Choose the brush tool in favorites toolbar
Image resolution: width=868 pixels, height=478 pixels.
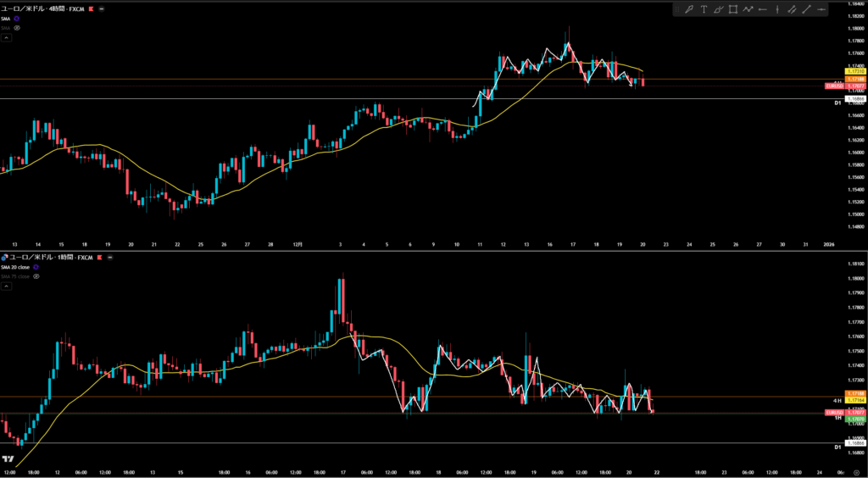(x=719, y=9)
